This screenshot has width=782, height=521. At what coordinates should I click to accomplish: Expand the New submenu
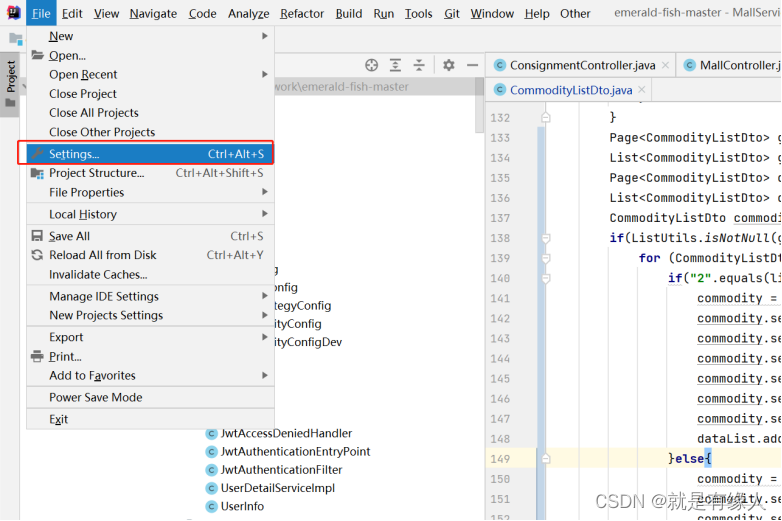150,36
